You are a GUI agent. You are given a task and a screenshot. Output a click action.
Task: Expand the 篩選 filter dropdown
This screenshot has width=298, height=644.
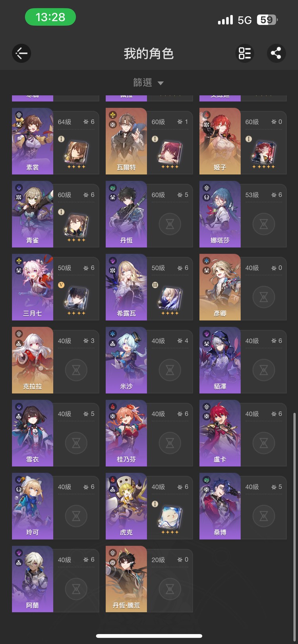click(149, 83)
